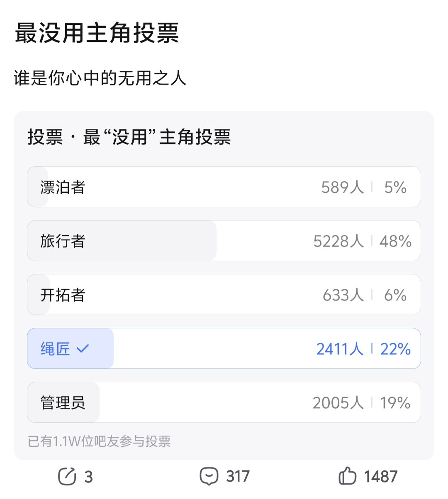Click the checkmark beside 绳匠

(83, 349)
